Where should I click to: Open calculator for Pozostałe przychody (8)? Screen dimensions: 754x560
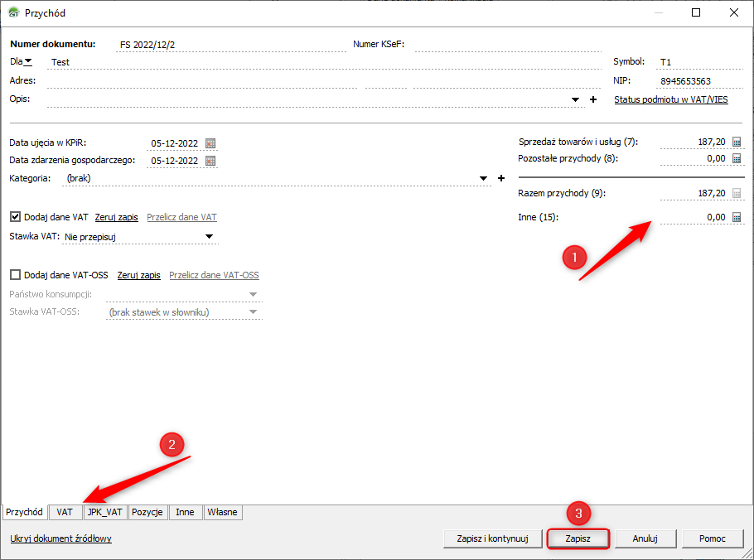(737, 158)
